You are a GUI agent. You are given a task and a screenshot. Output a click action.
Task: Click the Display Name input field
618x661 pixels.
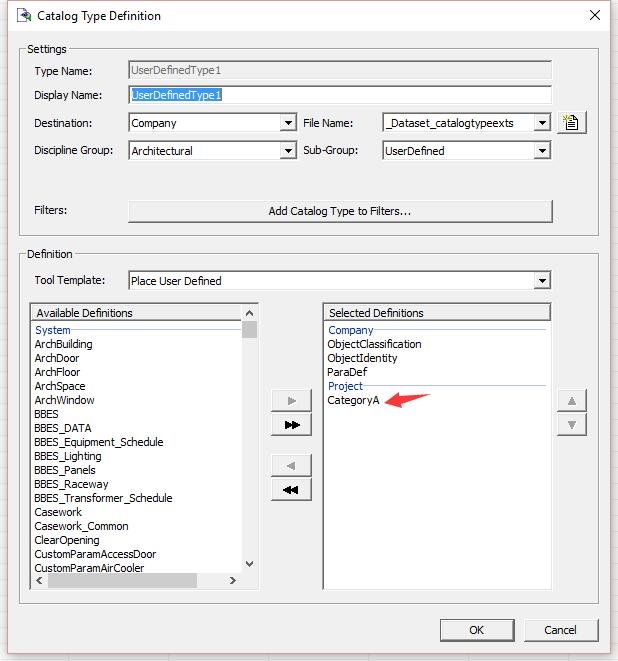(x=340, y=95)
